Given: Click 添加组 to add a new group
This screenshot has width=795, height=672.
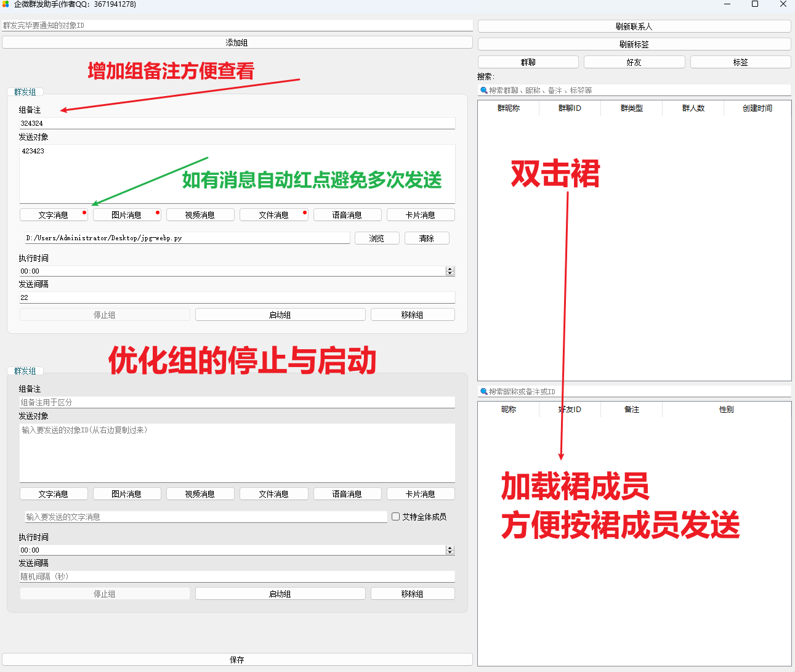Looking at the screenshot, I should (237, 43).
